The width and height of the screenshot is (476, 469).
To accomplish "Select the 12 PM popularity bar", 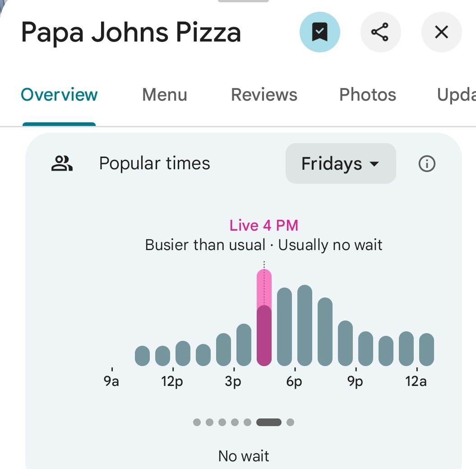I will 183,353.
